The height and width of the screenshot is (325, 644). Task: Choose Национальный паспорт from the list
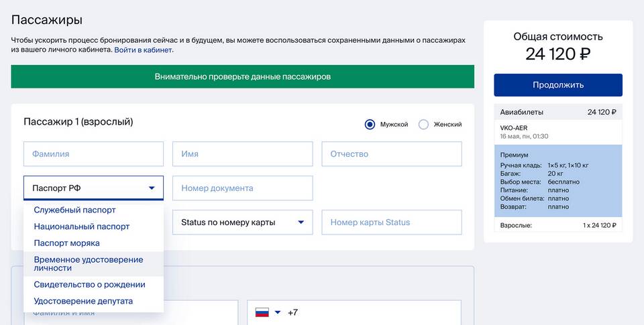[81, 226]
